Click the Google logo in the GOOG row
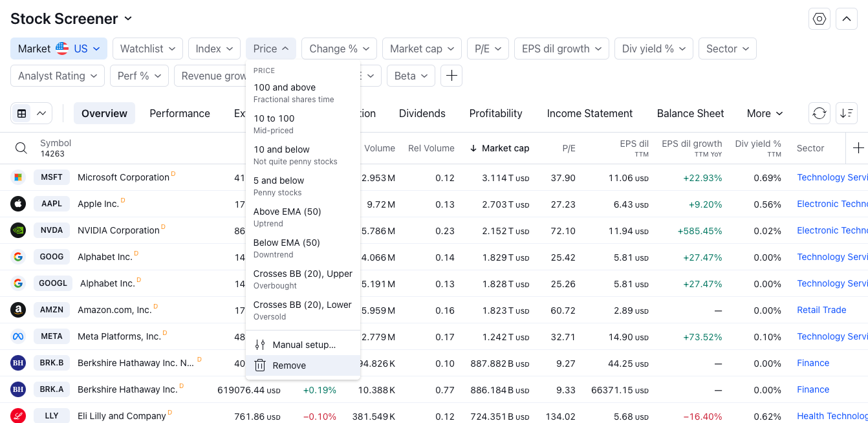Viewport: 868px width, 423px height. pyautogui.click(x=18, y=257)
